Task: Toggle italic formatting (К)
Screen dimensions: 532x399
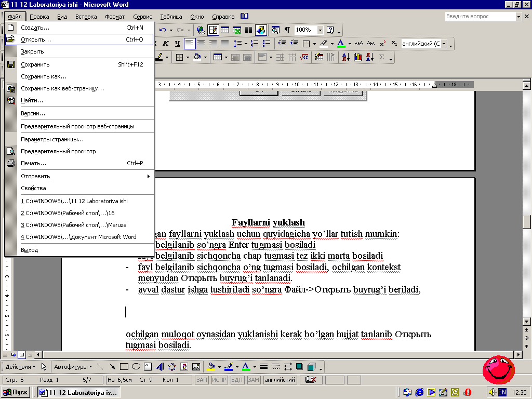Action: coord(166,44)
